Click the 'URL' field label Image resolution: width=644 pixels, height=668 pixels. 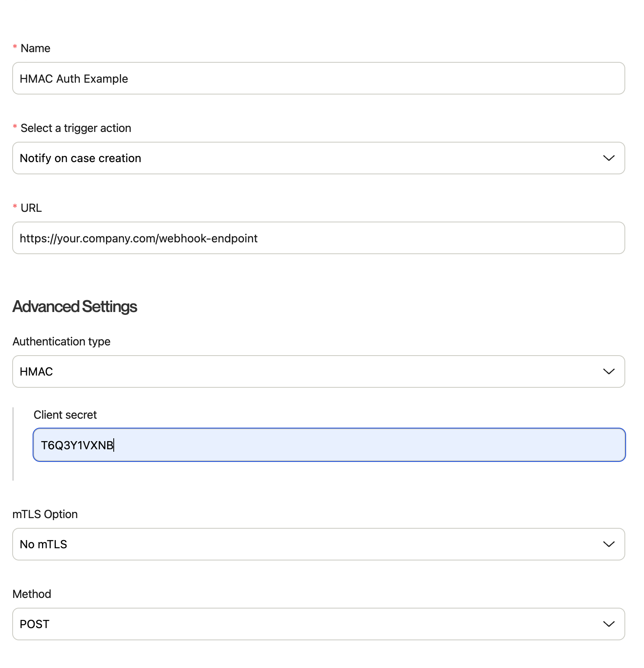31,208
